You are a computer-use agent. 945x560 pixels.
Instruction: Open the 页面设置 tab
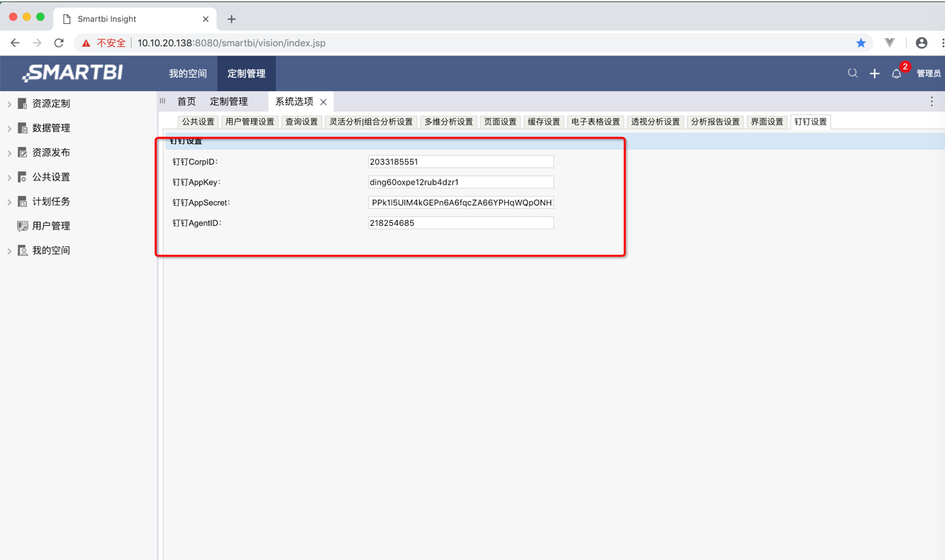click(x=500, y=122)
